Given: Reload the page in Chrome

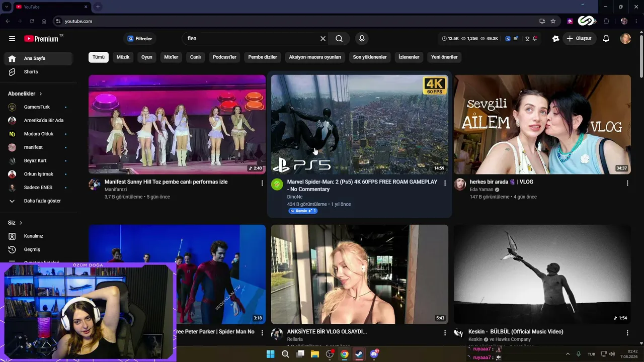Looking at the screenshot, I should 32,21.
